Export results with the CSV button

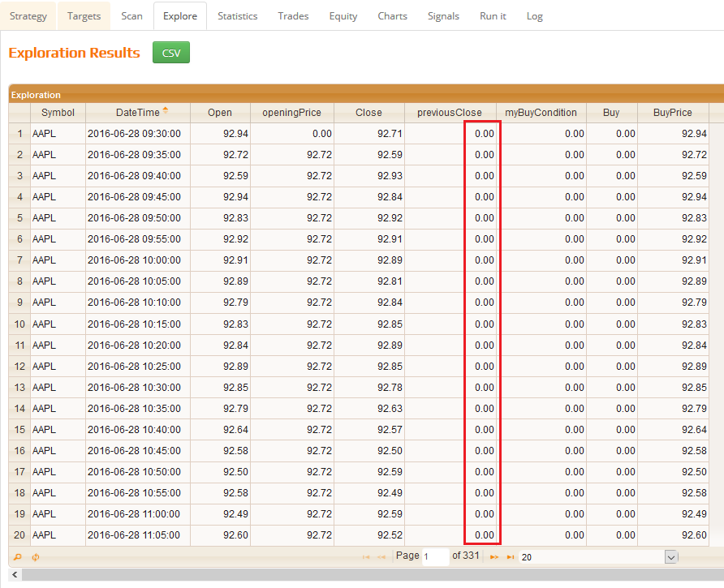[x=171, y=53]
